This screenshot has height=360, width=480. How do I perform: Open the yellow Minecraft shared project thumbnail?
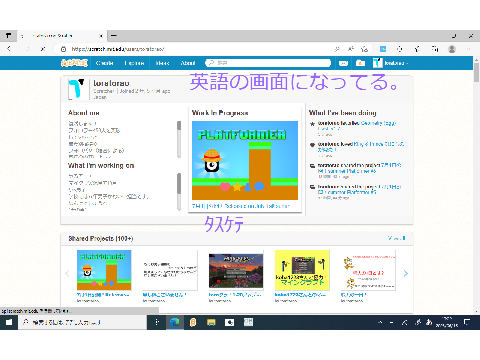[302, 270]
